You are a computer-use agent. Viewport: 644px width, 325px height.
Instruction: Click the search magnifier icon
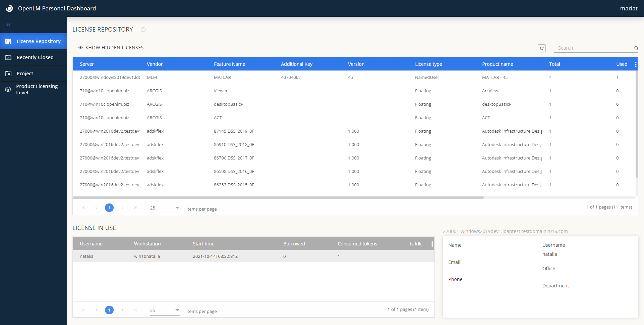click(636, 48)
